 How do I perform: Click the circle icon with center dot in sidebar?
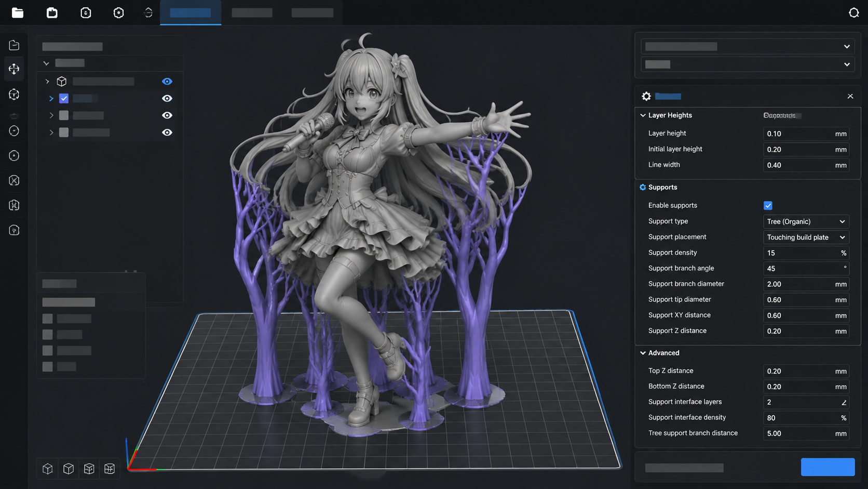coord(14,155)
